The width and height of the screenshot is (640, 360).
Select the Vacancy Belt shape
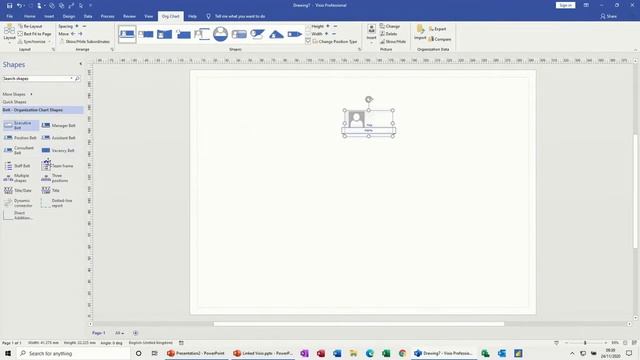[58, 151]
